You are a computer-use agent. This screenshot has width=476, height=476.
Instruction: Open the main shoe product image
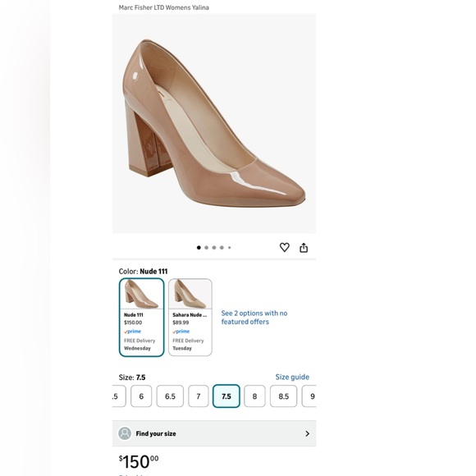coord(214,123)
